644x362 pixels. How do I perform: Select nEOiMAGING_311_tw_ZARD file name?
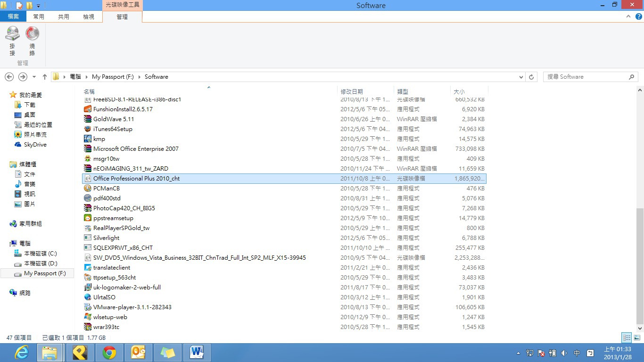coord(131,169)
